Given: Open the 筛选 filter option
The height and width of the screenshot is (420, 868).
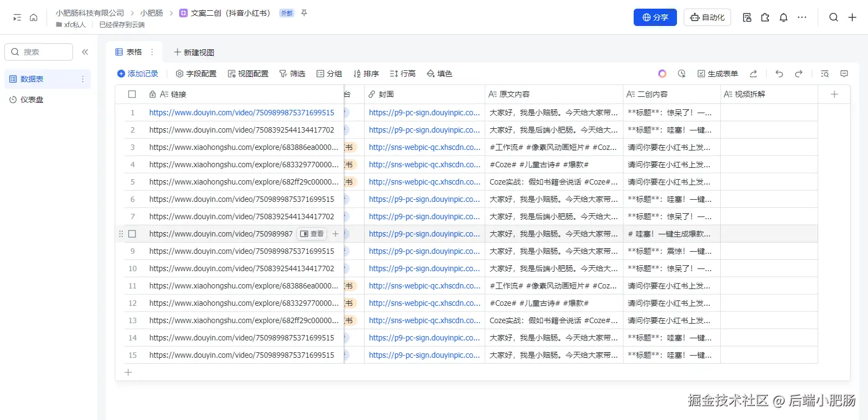Looking at the screenshot, I should coord(292,74).
